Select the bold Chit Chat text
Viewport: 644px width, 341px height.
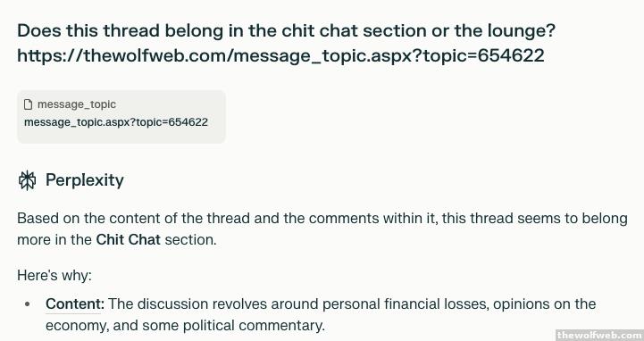pyautogui.click(x=128, y=239)
